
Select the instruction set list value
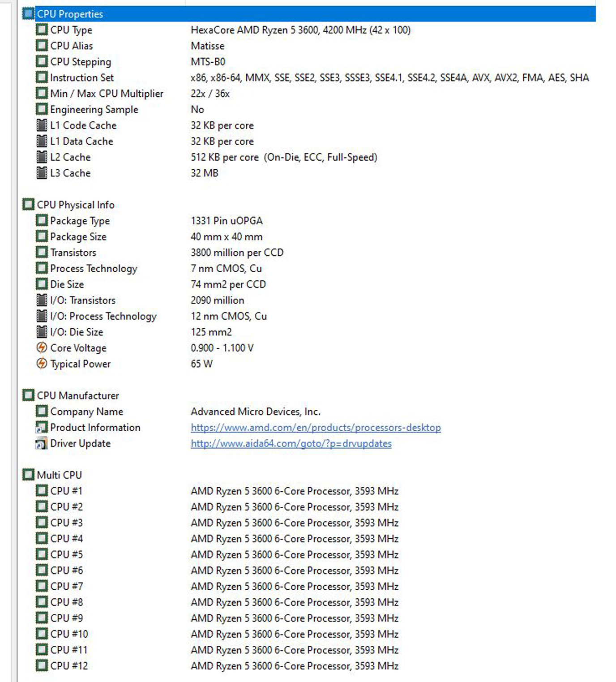point(390,77)
